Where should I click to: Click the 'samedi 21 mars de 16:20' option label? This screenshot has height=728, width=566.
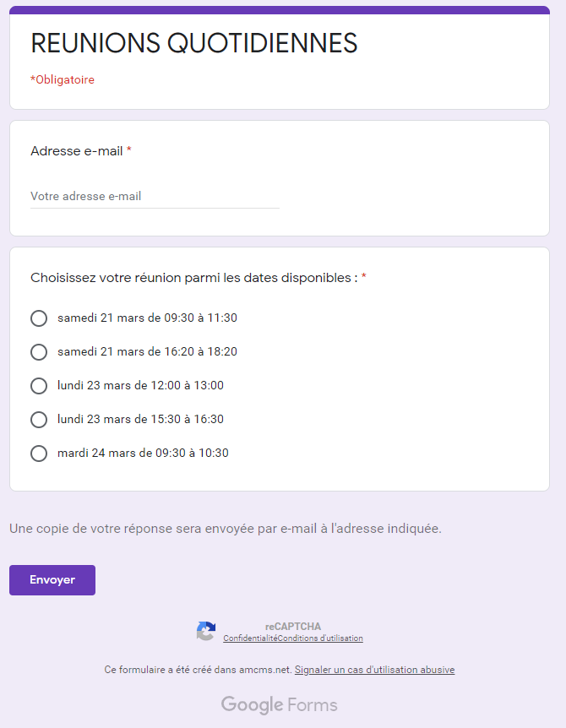[147, 351]
